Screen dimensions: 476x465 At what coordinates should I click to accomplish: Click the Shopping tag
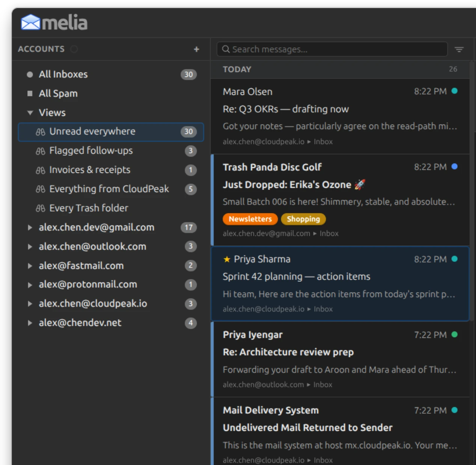[x=303, y=219]
